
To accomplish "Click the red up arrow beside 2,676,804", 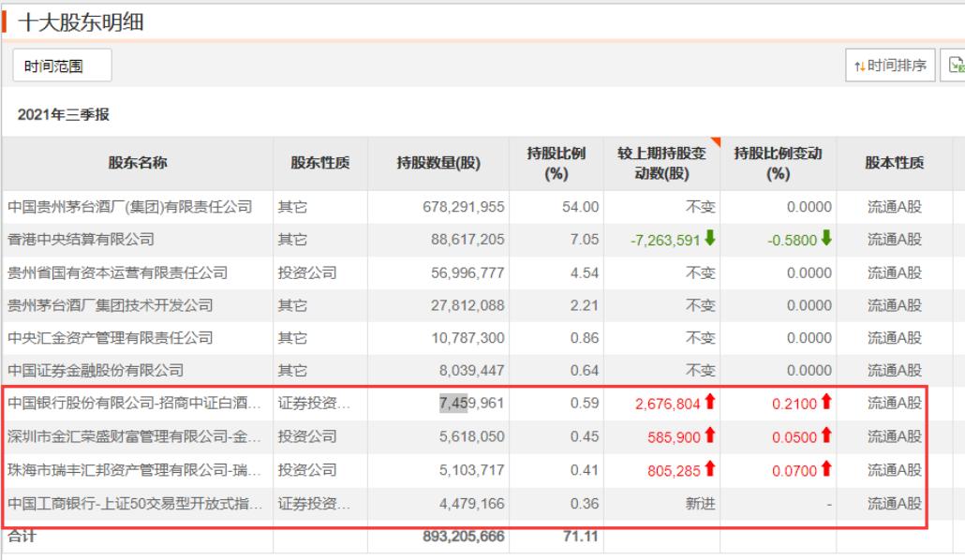I will tap(710, 402).
